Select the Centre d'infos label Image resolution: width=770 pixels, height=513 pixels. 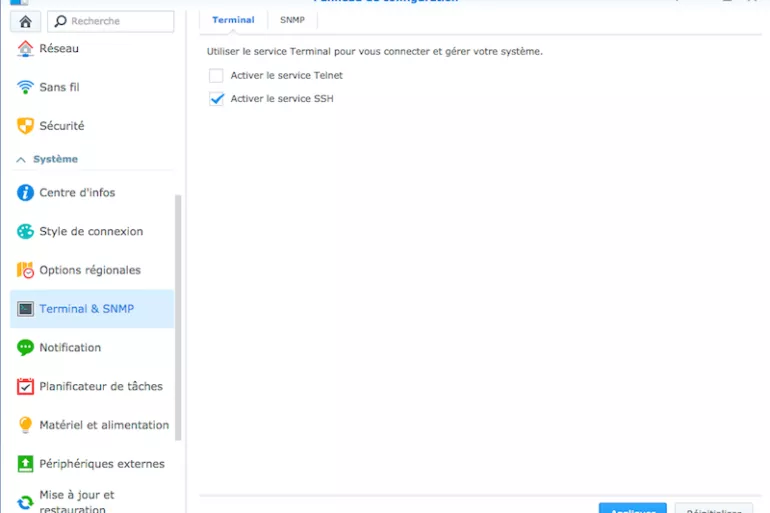[x=77, y=193]
